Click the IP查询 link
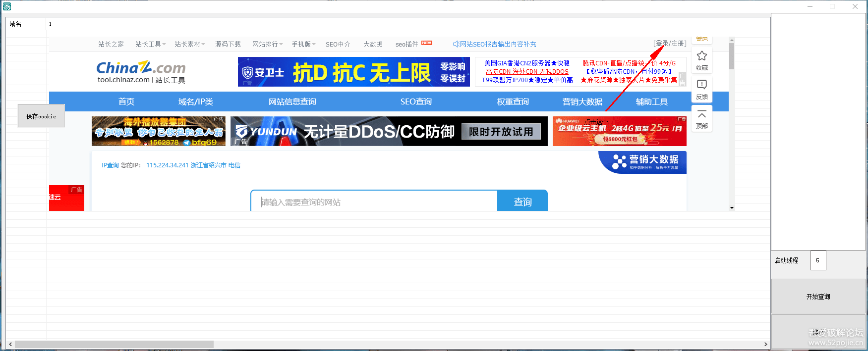The width and height of the screenshot is (868, 351). pyautogui.click(x=110, y=165)
